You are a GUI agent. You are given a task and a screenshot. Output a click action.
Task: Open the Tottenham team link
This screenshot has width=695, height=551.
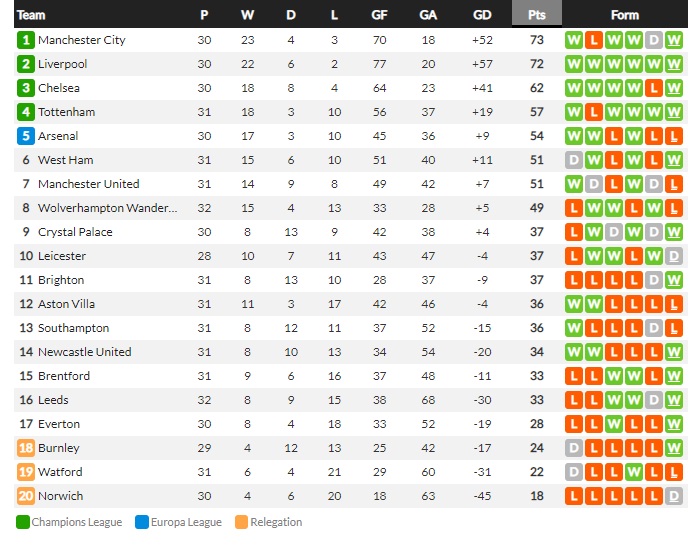tap(66, 112)
